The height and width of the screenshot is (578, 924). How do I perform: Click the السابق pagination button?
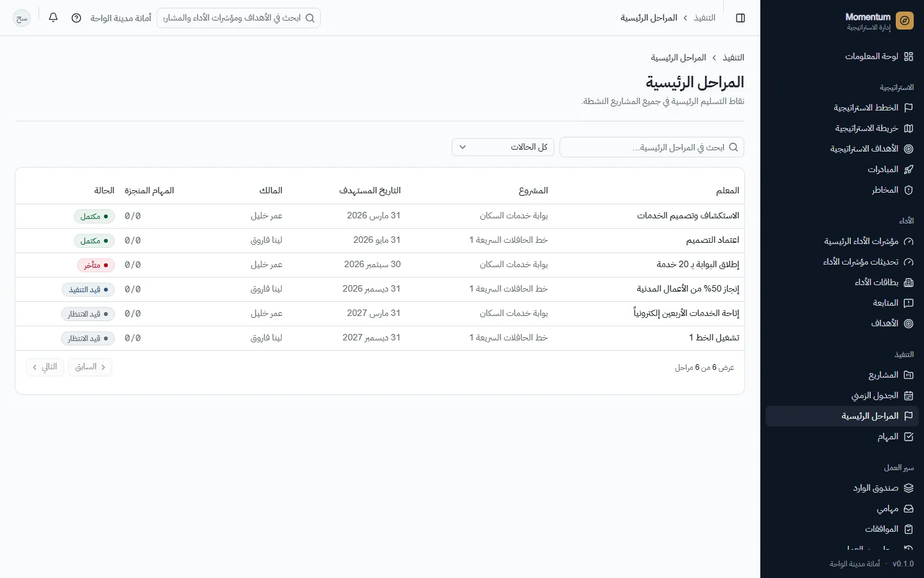click(x=90, y=367)
